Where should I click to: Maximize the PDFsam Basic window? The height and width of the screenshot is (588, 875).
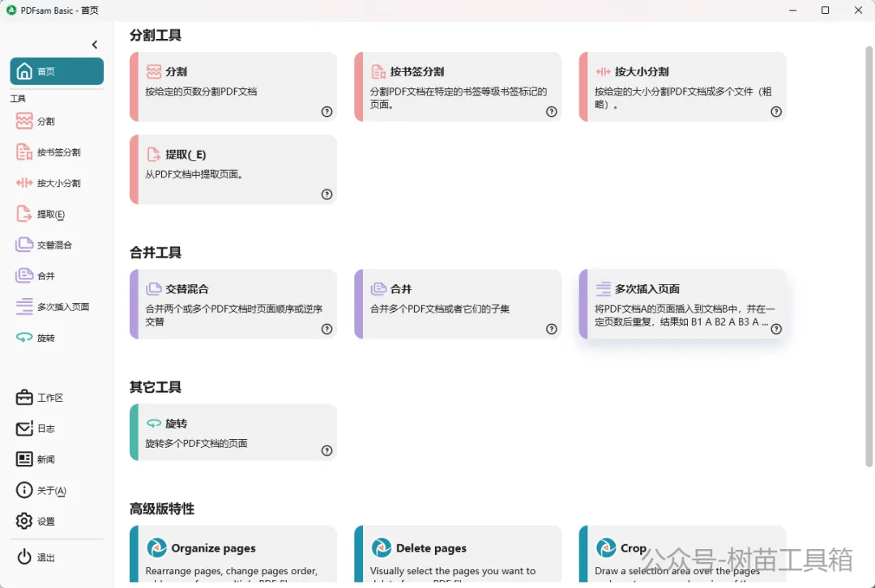pyautogui.click(x=826, y=10)
